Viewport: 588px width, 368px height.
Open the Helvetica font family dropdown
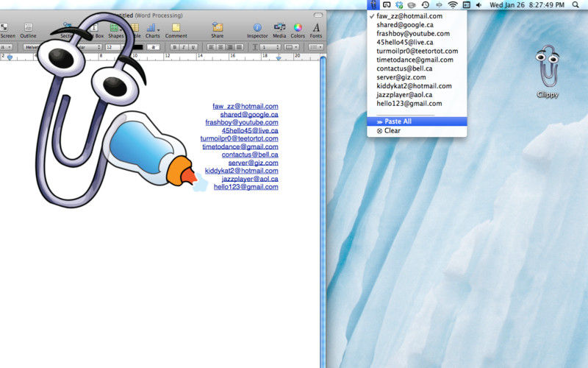pos(32,47)
